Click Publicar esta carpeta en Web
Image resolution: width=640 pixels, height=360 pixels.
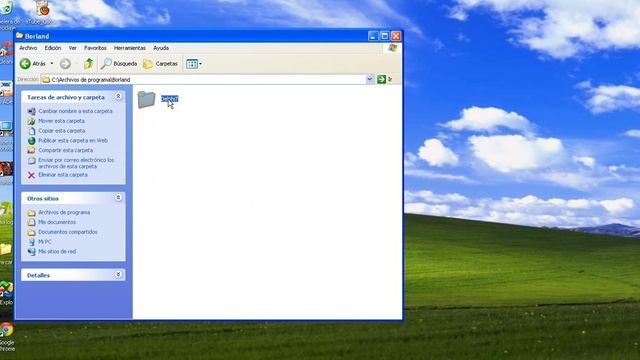[73, 140]
